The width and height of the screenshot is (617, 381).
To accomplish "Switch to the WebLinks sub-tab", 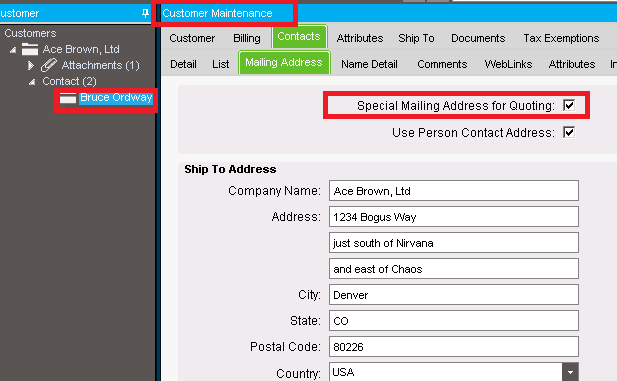I will 508,64.
